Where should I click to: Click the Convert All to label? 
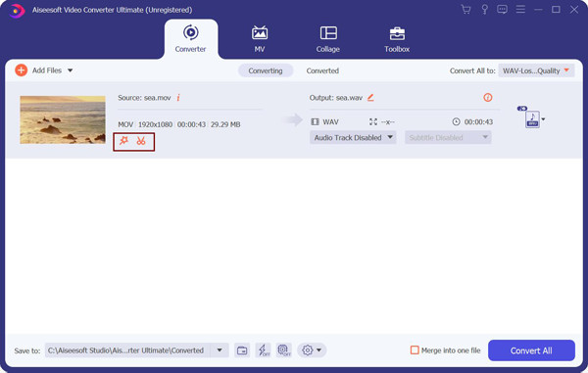472,70
